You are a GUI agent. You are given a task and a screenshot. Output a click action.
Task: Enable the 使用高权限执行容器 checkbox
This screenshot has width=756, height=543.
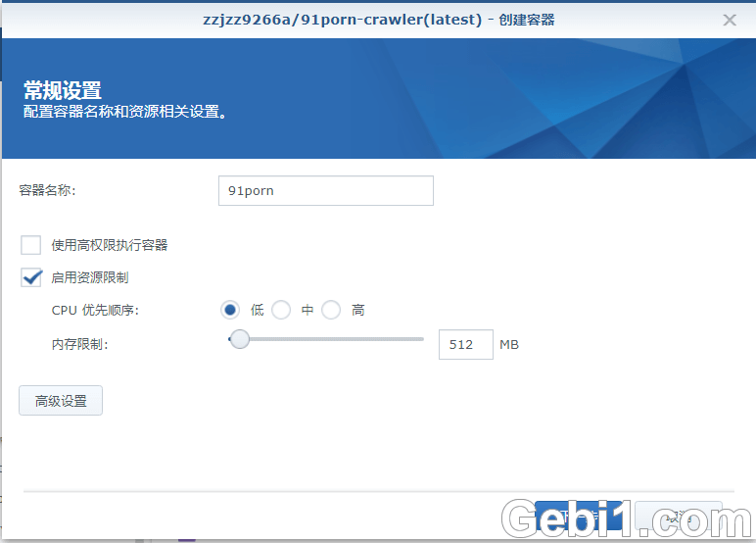(x=31, y=245)
